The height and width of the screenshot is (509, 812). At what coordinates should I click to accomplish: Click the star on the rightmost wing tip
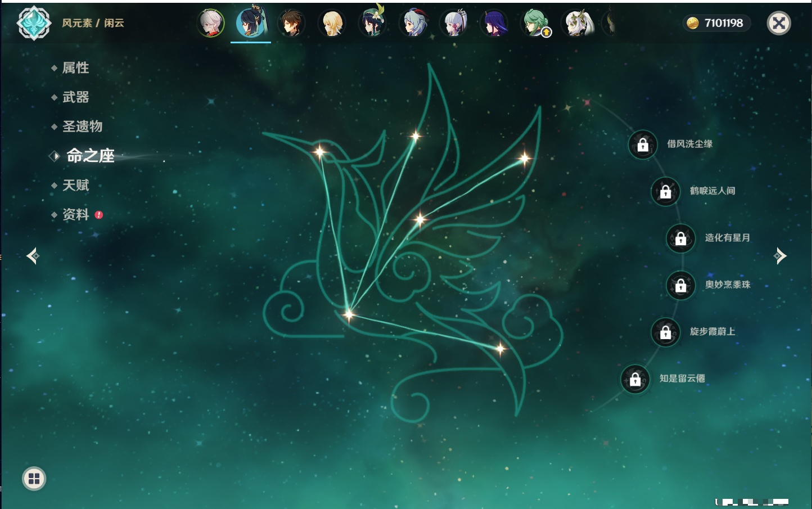point(524,159)
